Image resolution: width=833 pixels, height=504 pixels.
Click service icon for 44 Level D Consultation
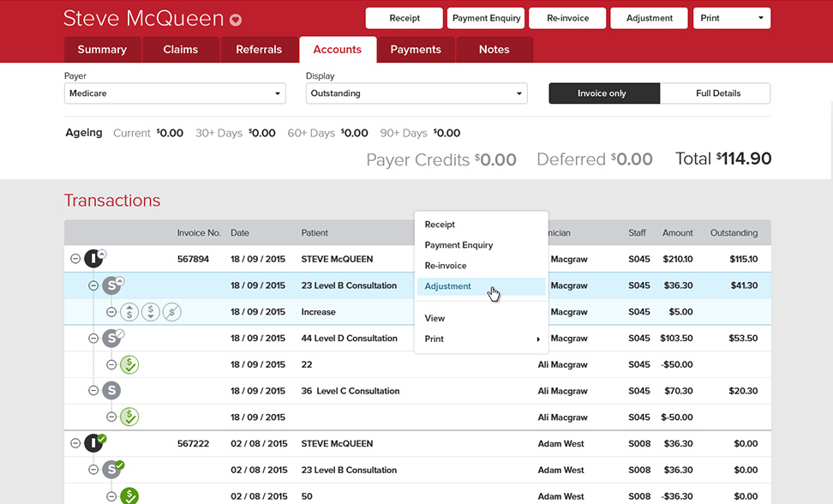pyautogui.click(x=111, y=339)
